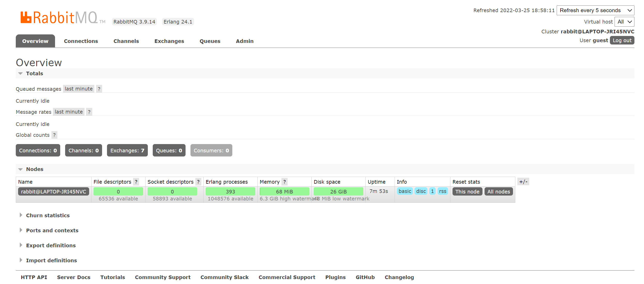The image size is (644, 284).
Task: Open help for Memory column
Action: [x=285, y=182]
